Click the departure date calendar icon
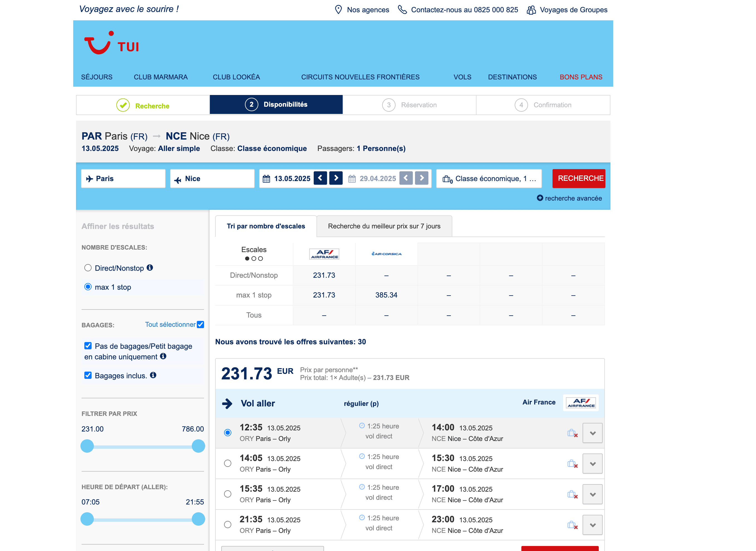This screenshot has height=551, width=756. pos(266,179)
